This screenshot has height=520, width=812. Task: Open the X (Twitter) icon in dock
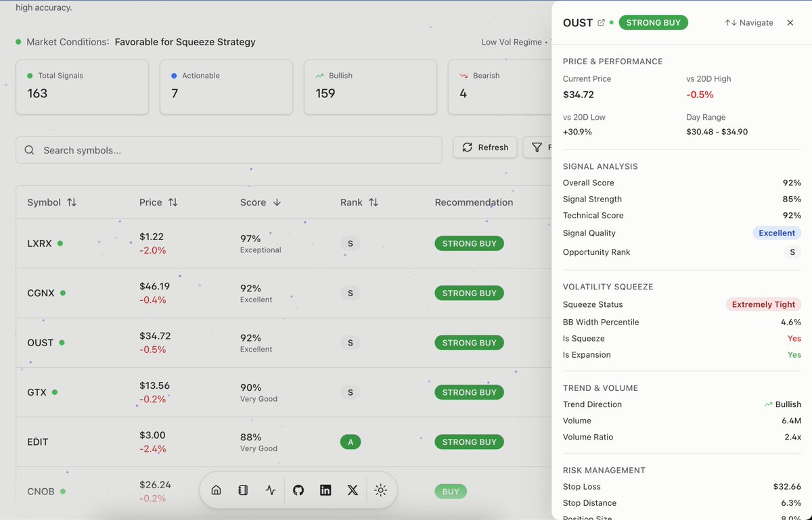[x=353, y=490]
